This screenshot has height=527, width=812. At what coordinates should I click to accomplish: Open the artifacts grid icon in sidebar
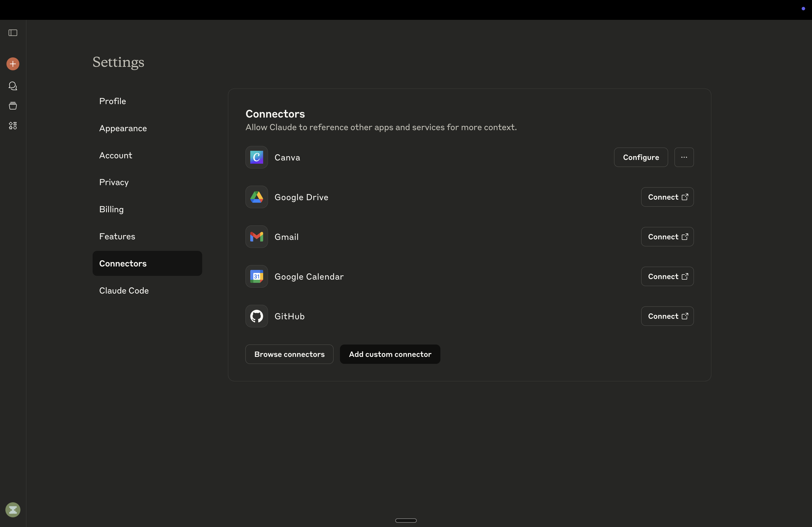(x=13, y=126)
